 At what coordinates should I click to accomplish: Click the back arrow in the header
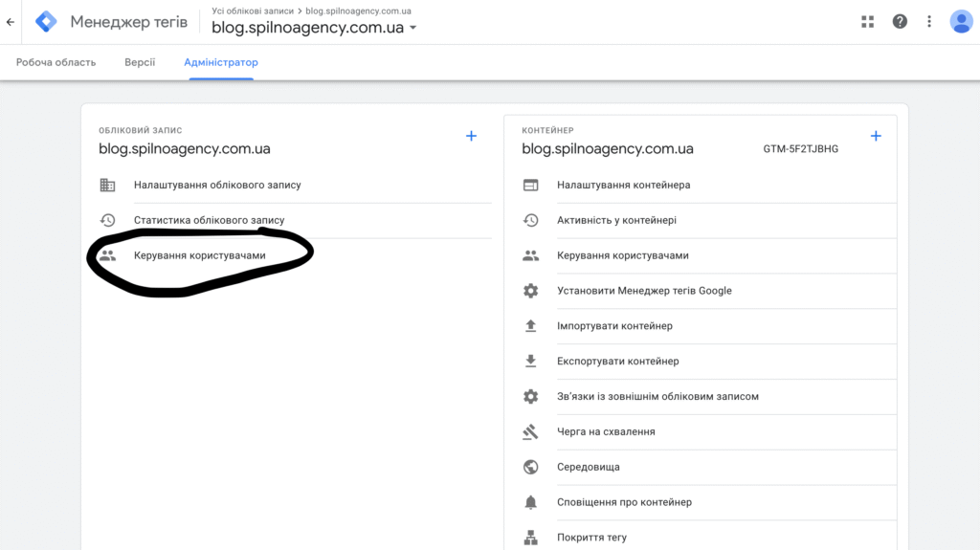[11, 21]
